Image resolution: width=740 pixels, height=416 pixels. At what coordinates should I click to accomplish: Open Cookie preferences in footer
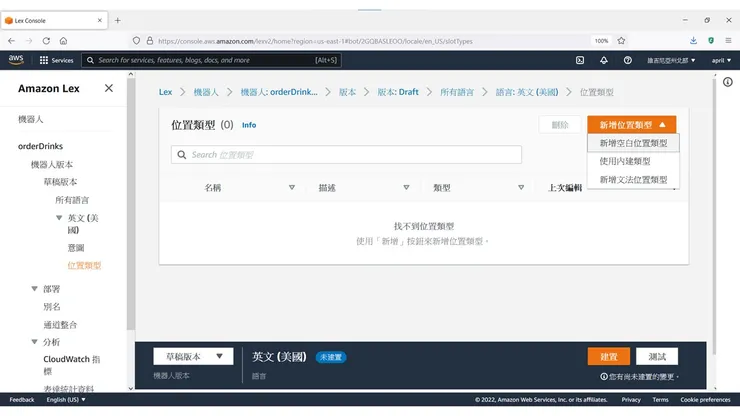click(705, 399)
